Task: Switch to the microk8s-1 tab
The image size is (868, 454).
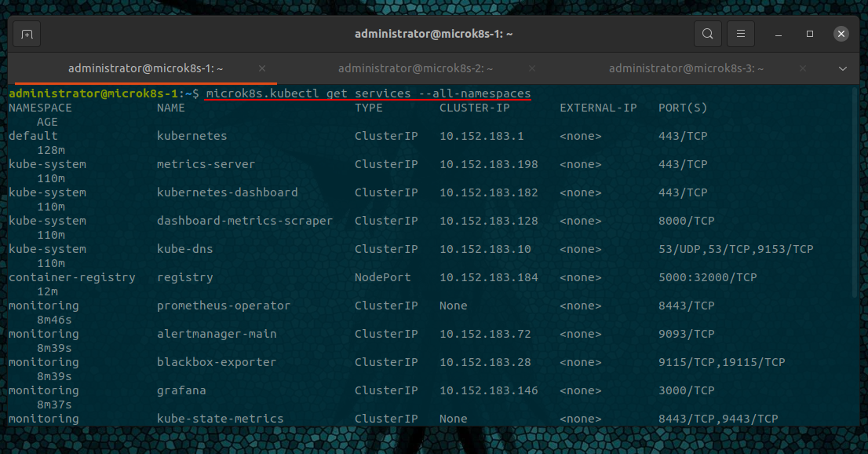Action: coord(145,68)
